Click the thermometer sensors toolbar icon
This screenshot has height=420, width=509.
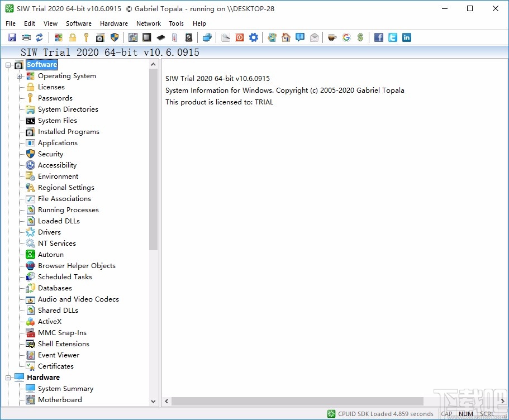pyautogui.click(x=175, y=37)
